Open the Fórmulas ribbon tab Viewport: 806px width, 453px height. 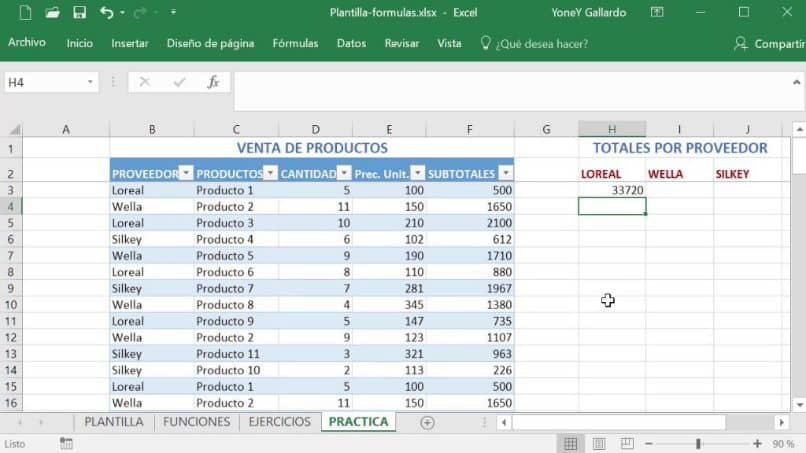click(295, 43)
